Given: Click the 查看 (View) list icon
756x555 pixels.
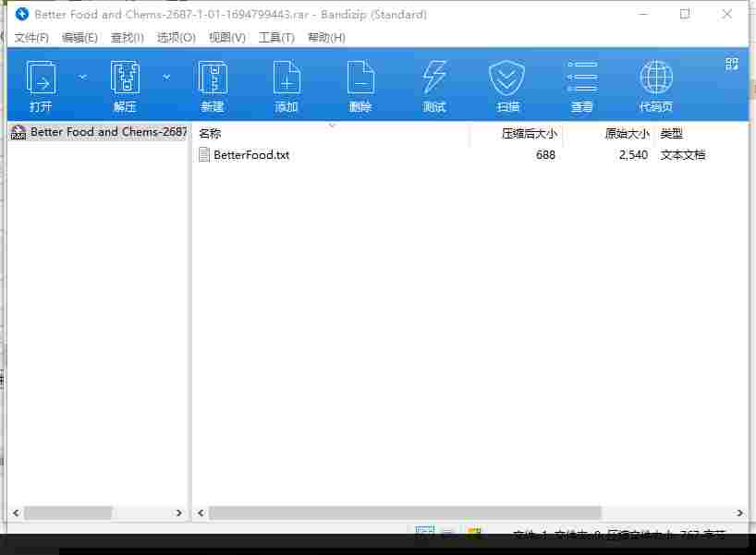Looking at the screenshot, I should point(582,77).
